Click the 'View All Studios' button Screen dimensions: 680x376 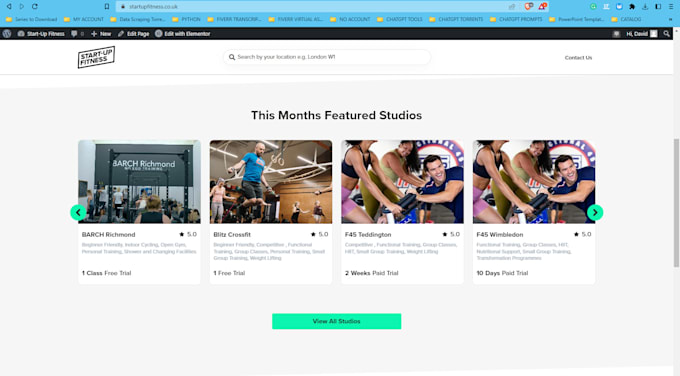pos(337,321)
